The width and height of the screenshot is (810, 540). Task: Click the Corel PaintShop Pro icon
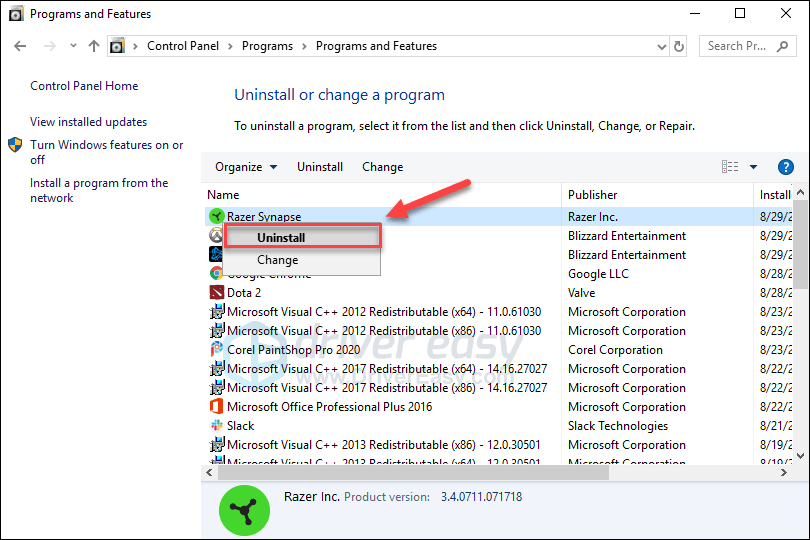(216, 350)
